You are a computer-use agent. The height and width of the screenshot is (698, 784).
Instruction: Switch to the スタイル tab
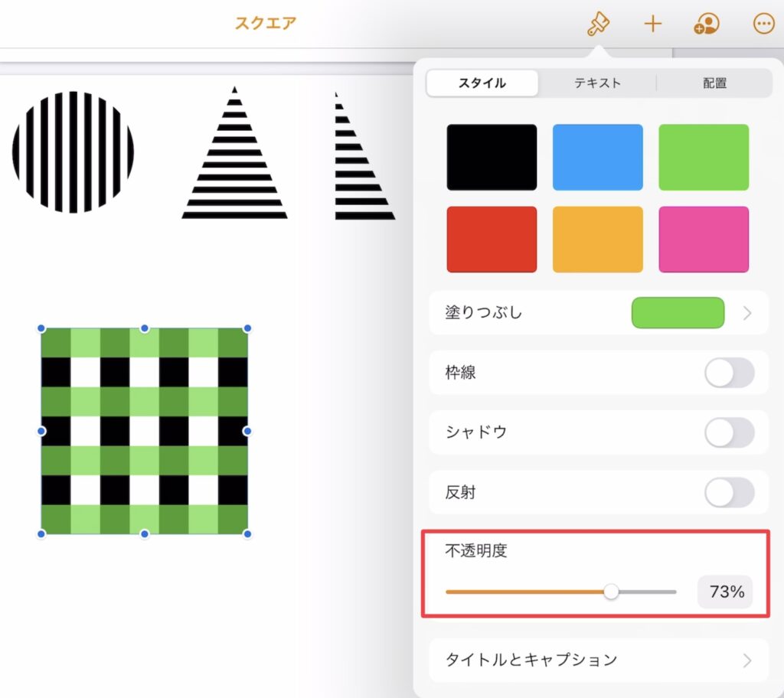coord(482,83)
